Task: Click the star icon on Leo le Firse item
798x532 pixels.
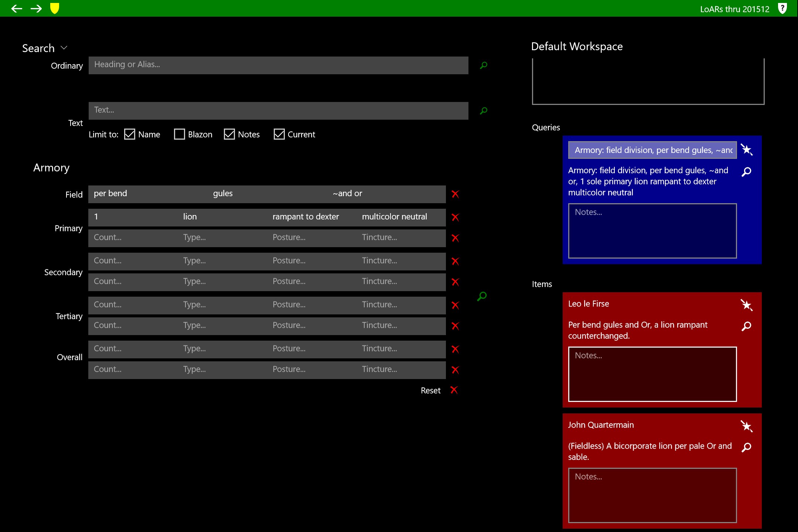Action: 746,305
